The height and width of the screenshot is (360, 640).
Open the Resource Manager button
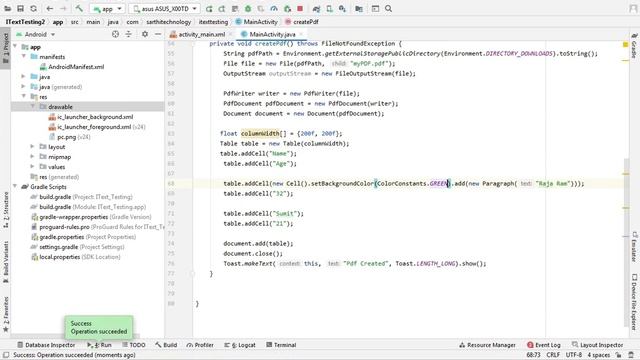coord(487,345)
